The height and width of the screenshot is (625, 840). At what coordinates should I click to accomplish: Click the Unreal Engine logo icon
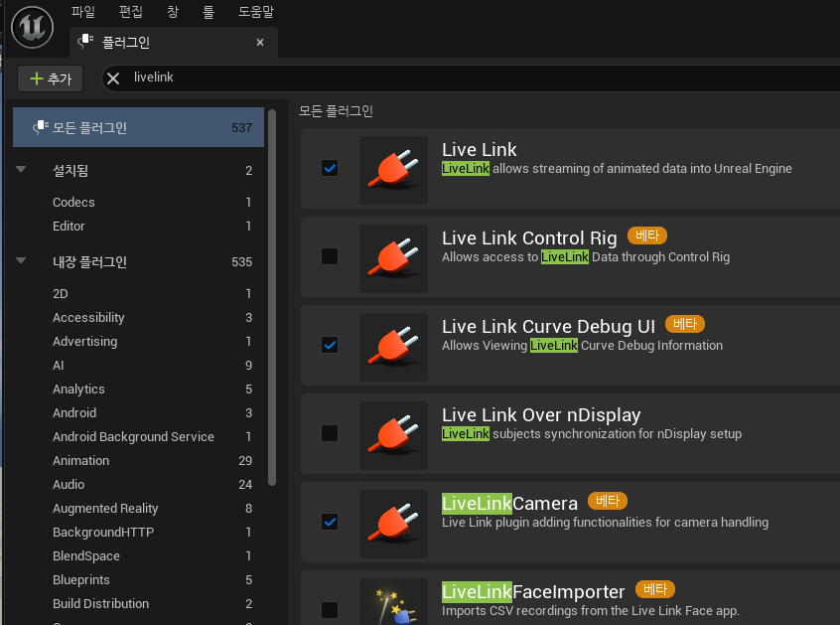(x=32, y=28)
